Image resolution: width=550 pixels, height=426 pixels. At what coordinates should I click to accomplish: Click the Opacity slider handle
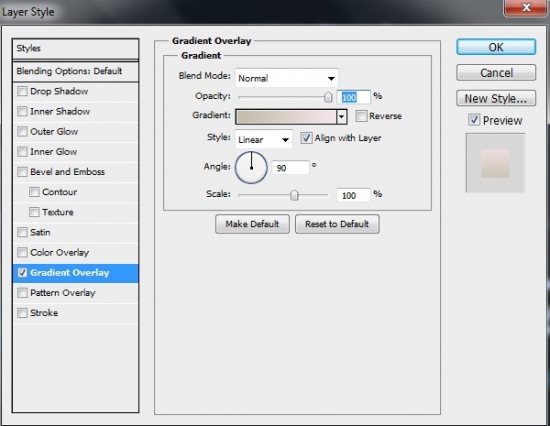click(328, 97)
